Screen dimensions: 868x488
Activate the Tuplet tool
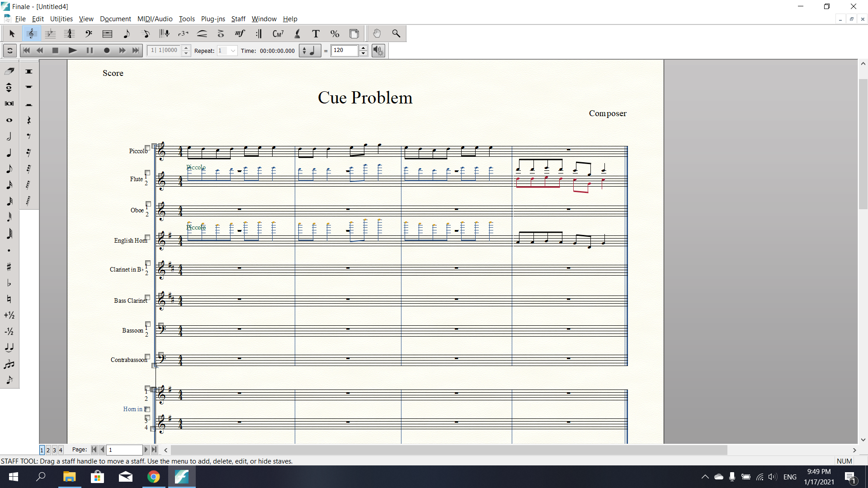click(183, 33)
